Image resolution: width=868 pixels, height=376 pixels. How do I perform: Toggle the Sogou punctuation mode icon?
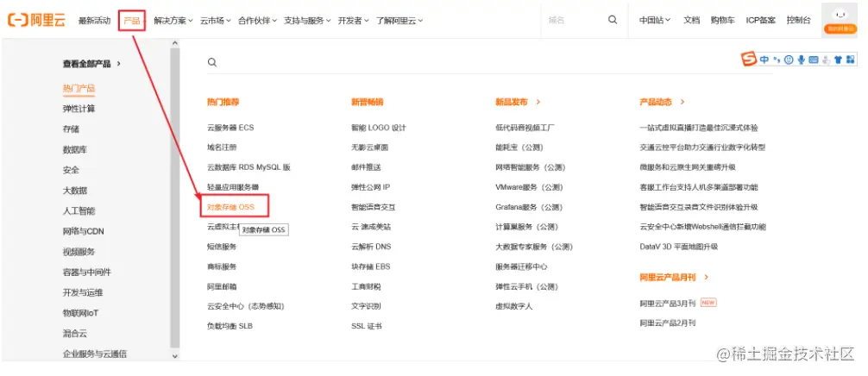tap(777, 60)
